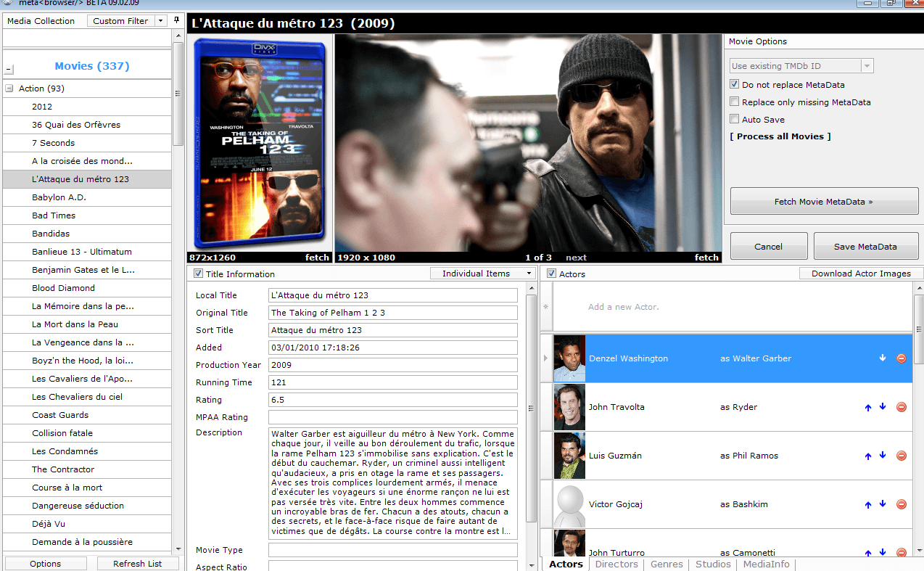Image resolution: width=924 pixels, height=571 pixels.
Task: Switch to the Directors tab
Action: coord(616,564)
